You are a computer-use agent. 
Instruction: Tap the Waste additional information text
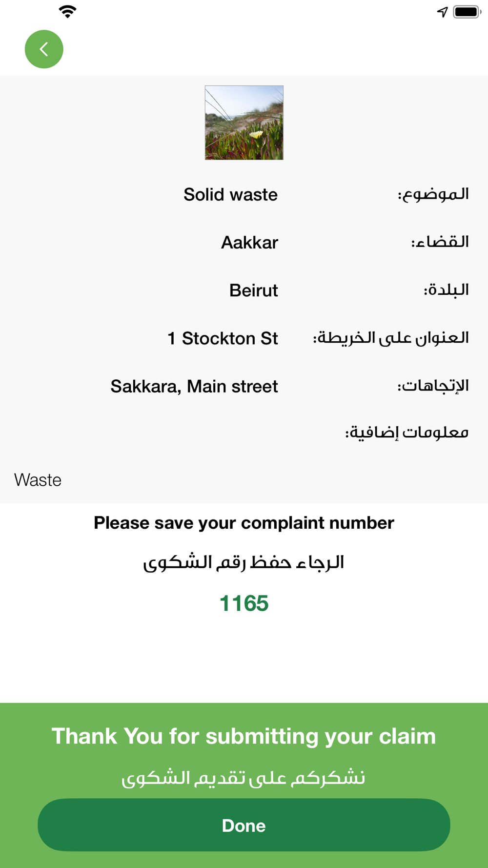tap(38, 480)
